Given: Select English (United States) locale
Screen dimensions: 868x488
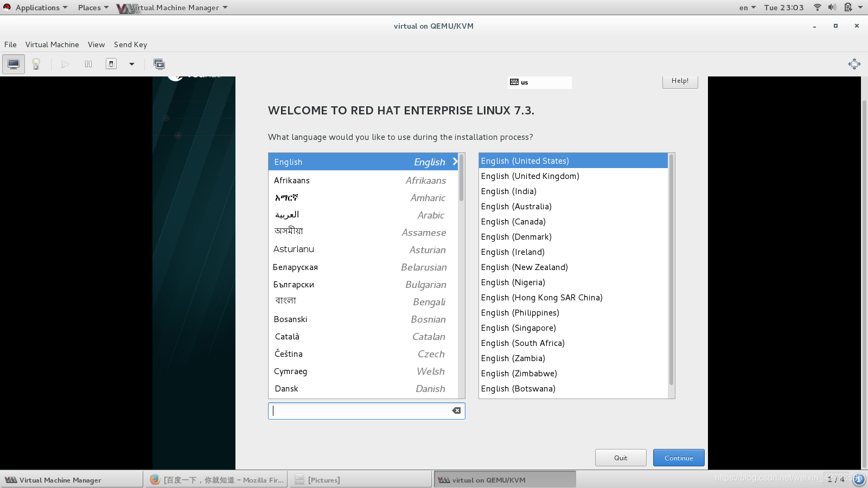Looking at the screenshot, I should click(573, 160).
